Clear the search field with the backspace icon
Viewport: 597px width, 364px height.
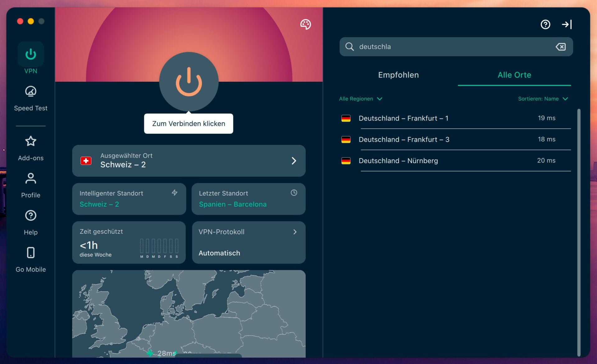tap(561, 47)
